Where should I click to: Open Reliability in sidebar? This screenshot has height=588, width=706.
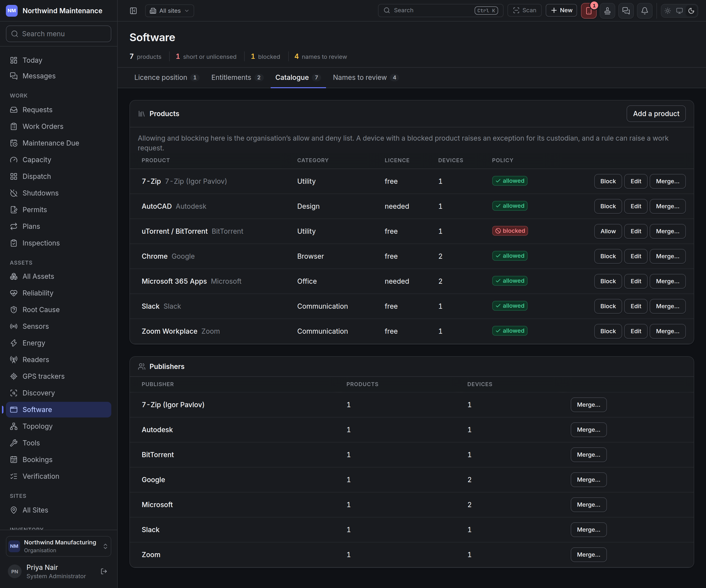[59, 293]
